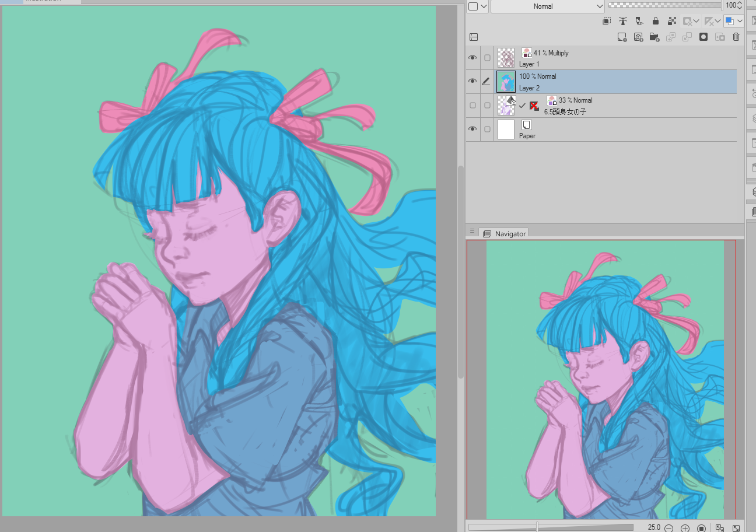The width and height of the screenshot is (756, 532).
Task: Tick the selection checkbox of Paper layer
Action: coord(487,129)
